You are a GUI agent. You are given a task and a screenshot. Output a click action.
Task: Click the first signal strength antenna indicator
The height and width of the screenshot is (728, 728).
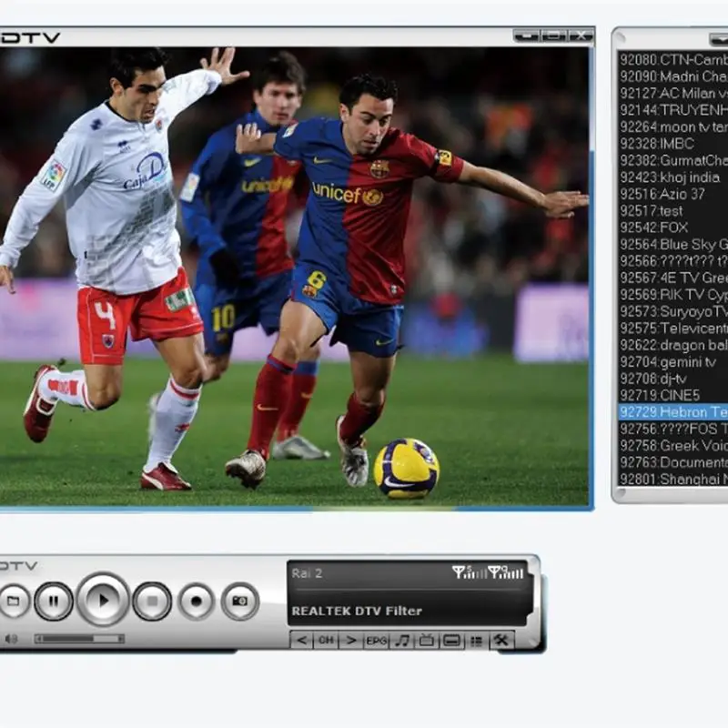470,572
